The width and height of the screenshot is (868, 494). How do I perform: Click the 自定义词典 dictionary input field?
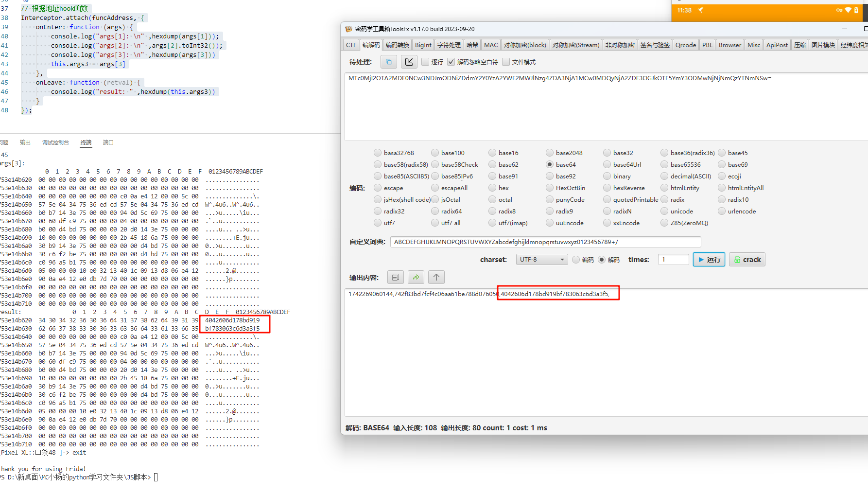point(545,242)
